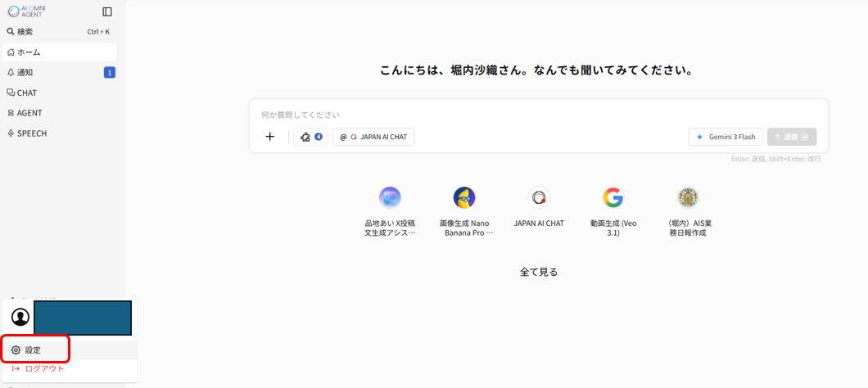Select the @ JAPAN AI CHAT agent chip

tap(373, 137)
